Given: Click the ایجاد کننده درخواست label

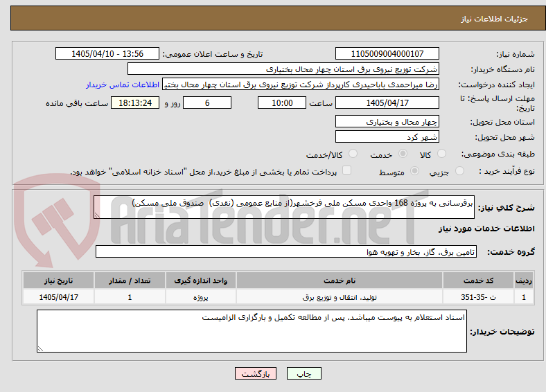Looking at the screenshot, I should click(497, 85).
